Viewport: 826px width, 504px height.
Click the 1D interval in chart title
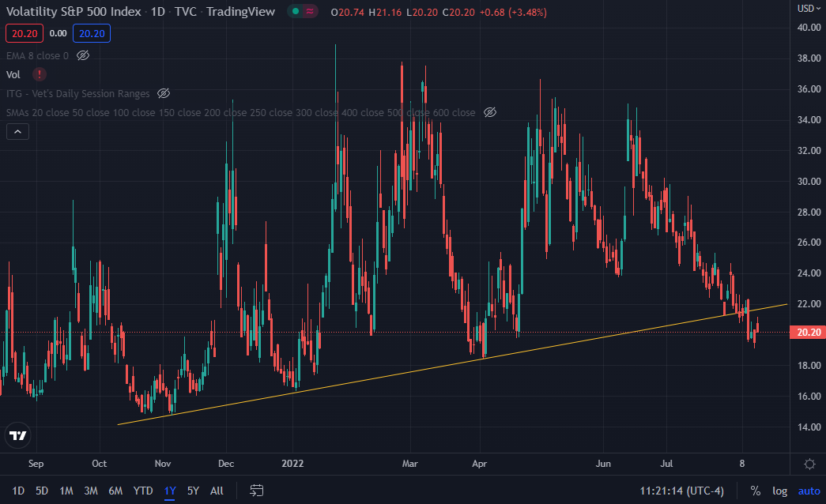coord(158,12)
